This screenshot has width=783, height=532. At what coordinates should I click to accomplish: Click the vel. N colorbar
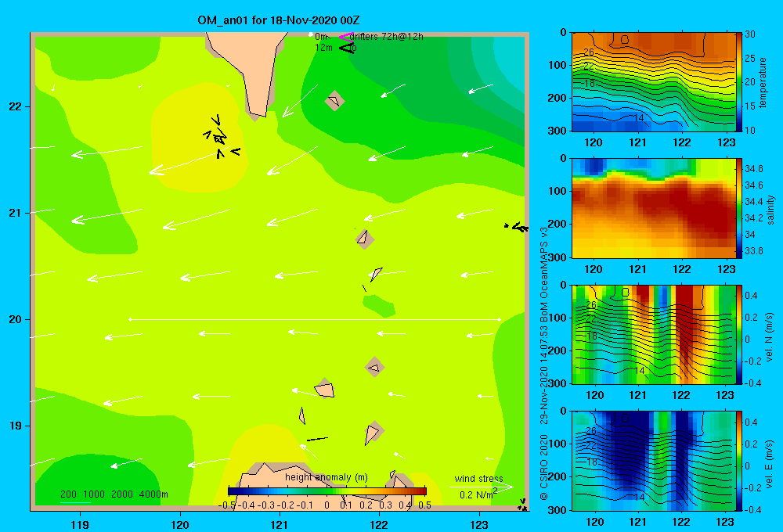point(739,334)
